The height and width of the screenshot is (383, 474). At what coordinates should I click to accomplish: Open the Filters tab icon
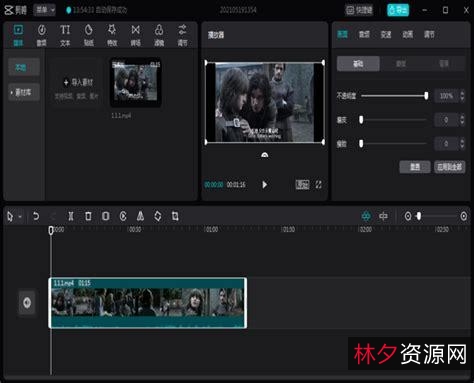pyautogui.click(x=159, y=35)
